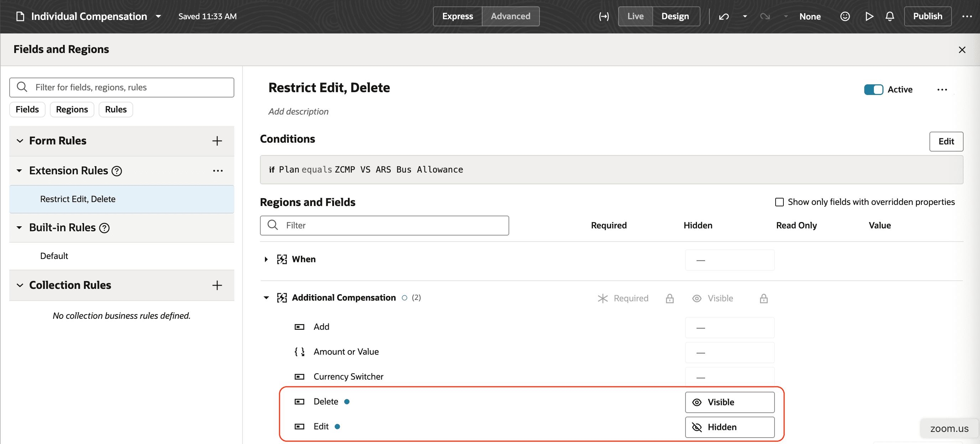The image size is (980, 444).
Task: Open Extension Rules help question mark
Action: tap(116, 171)
